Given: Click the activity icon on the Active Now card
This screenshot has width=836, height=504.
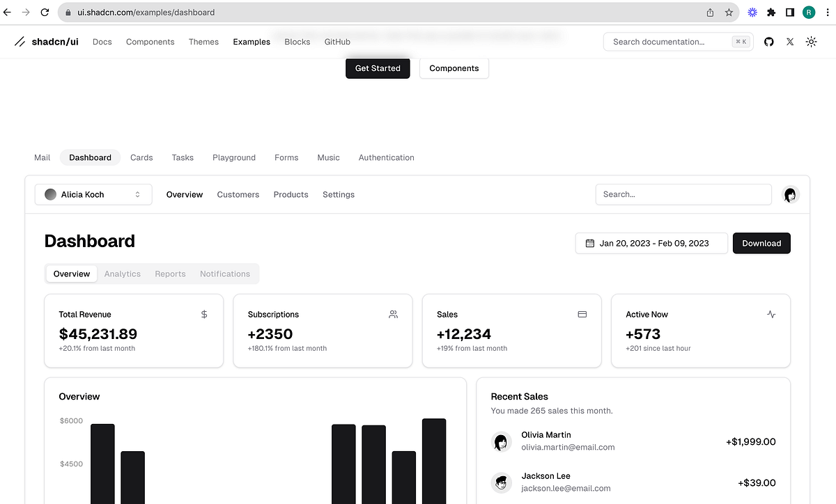Looking at the screenshot, I should point(771,314).
